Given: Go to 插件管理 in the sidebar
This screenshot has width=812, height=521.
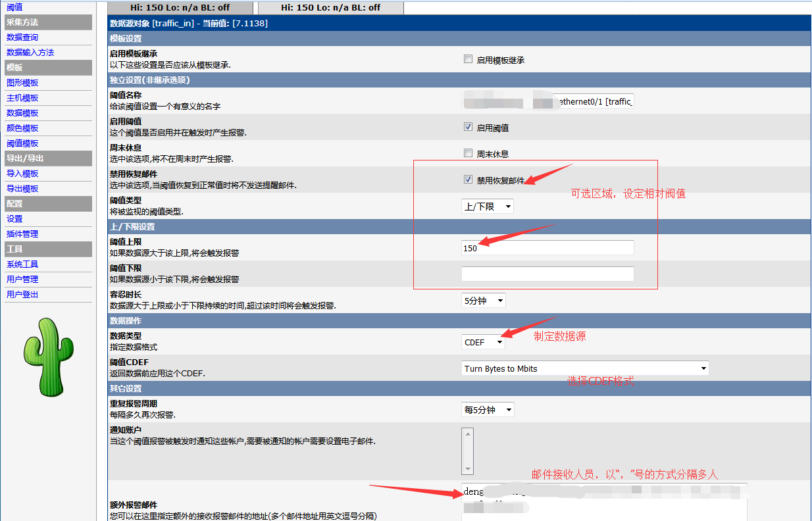Looking at the screenshot, I should point(22,234).
